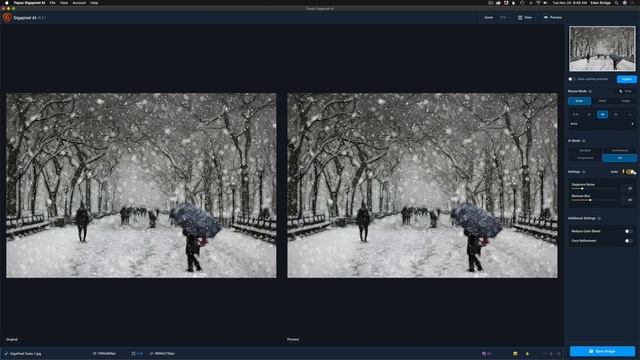Click the Remove Blur slider
This screenshot has height=360, width=640.
pyautogui.click(x=594, y=200)
